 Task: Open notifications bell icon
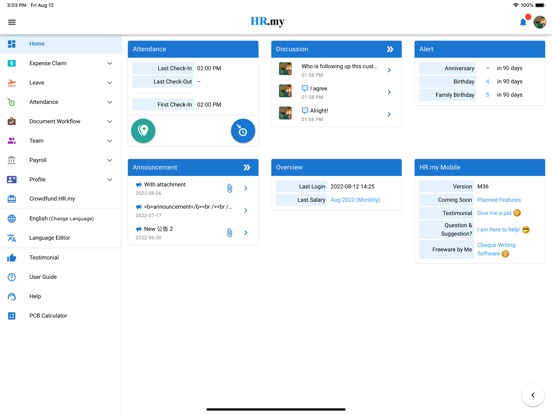coord(523,22)
